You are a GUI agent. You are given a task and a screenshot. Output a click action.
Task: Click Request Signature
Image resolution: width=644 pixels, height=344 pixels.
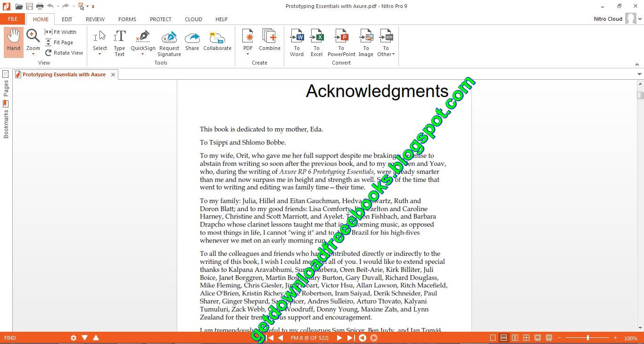point(169,42)
